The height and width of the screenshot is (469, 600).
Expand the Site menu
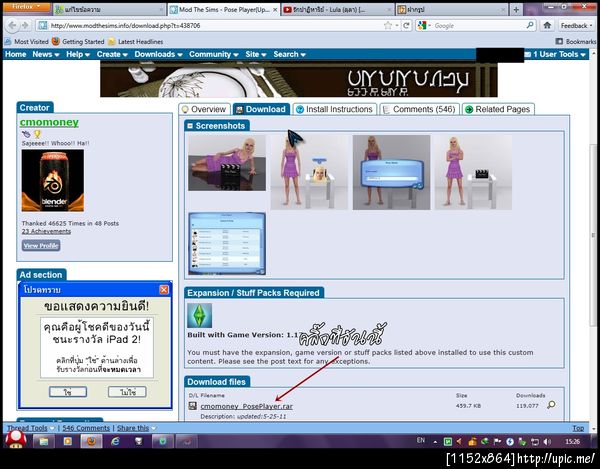pyautogui.click(x=256, y=54)
